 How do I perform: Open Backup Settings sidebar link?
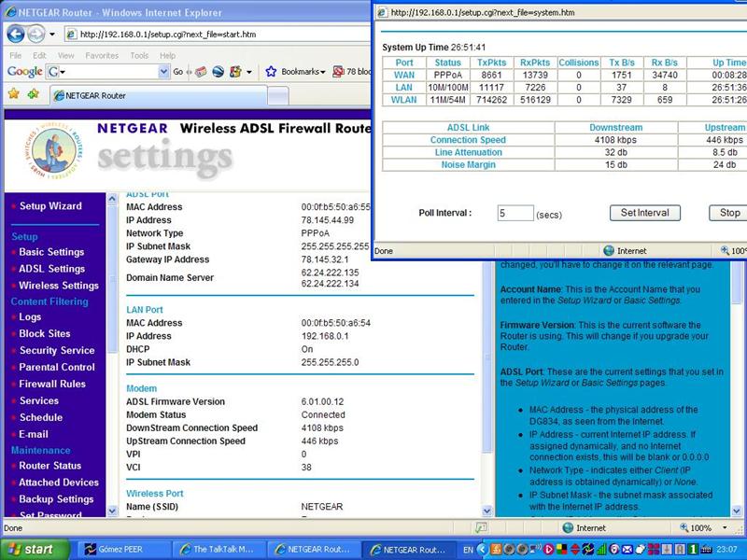tap(56, 499)
